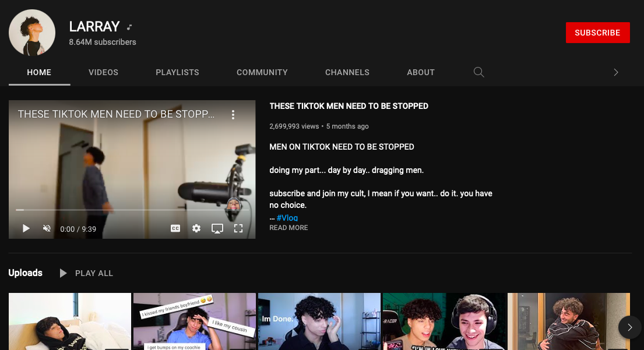
Task: Open the #Vlog hashtag link
Action: (287, 217)
